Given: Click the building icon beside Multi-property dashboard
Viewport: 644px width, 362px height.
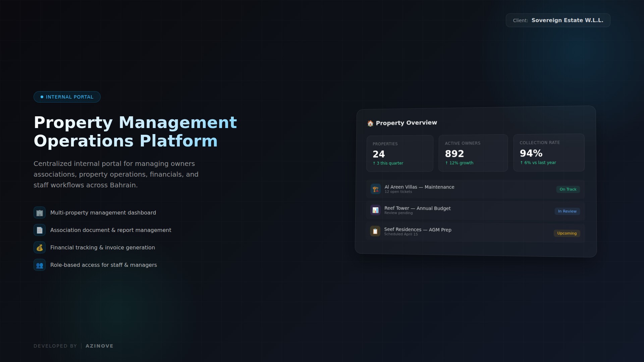Looking at the screenshot, I should click(x=40, y=213).
